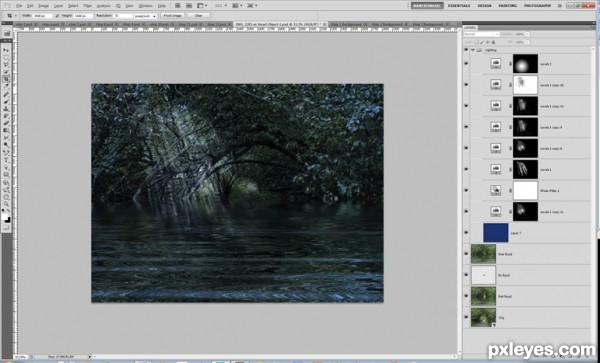Collapse the lighting layer group
Image resolution: width=600 pixels, height=363 pixels.
point(473,50)
